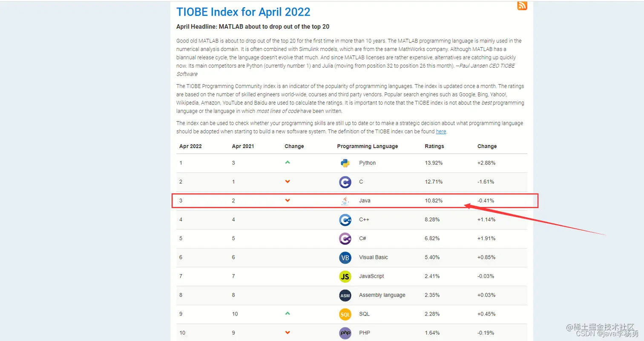
Task: Click the +1.91% change value
Action: pos(486,238)
